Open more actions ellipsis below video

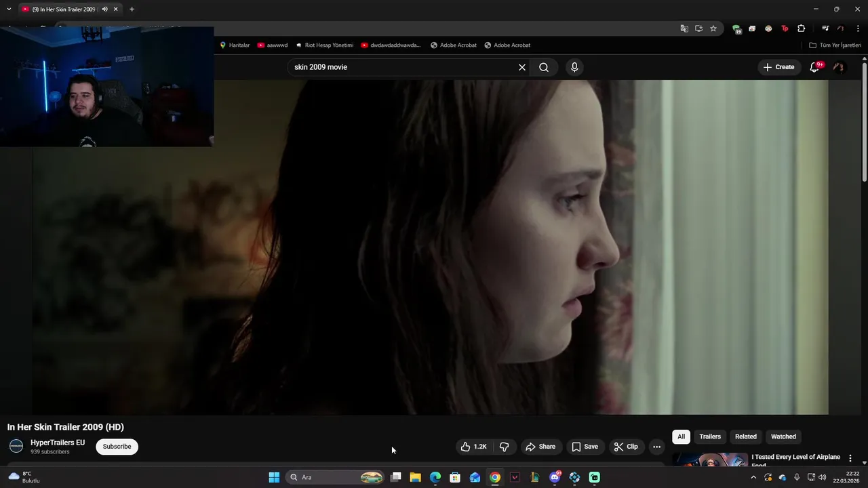click(656, 447)
